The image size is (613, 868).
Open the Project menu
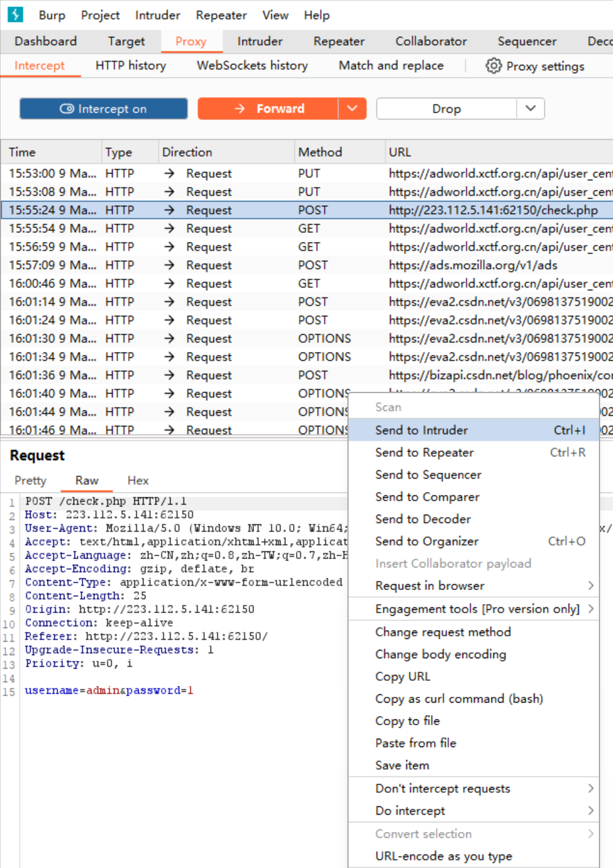(100, 15)
